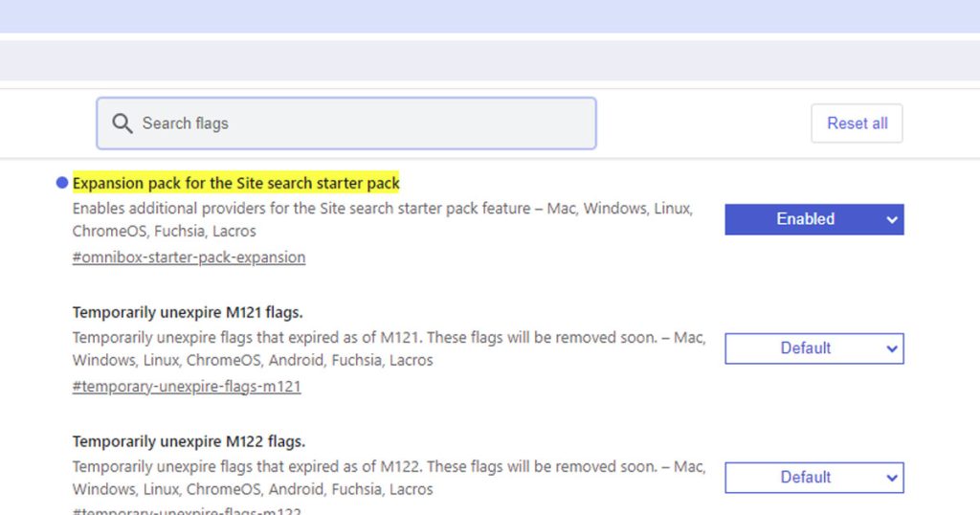This screenshot has height=515, width=980.
Task: Click the light blue strip at top
Action: [490, 16]
